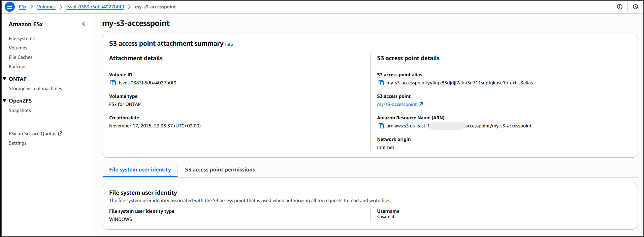Switch to S3 access point permissions tab

tap(220, 170)
